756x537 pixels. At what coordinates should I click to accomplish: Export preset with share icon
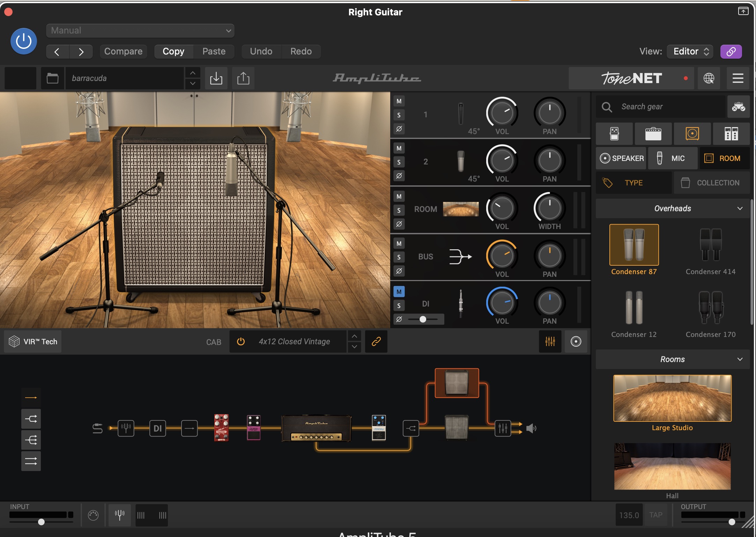(x=243, y=78)
